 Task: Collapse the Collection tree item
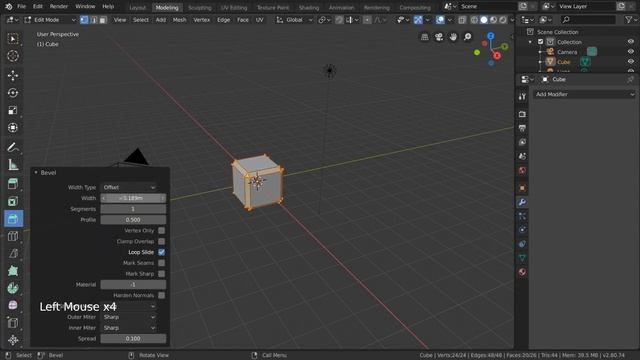click(x=530, y=42)
